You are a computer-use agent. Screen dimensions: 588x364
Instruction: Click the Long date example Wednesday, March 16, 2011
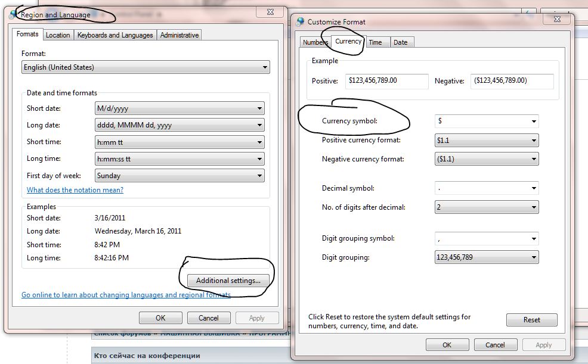tap(138, 231)
